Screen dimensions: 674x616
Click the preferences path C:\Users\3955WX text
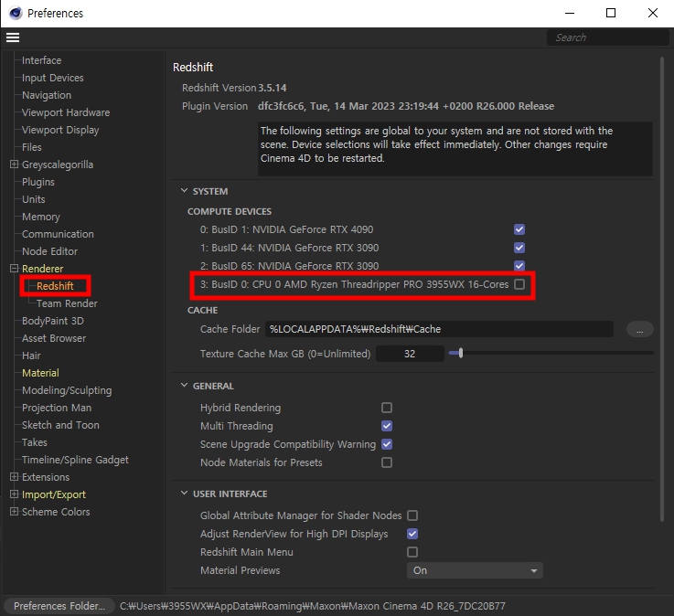point(313,606)
